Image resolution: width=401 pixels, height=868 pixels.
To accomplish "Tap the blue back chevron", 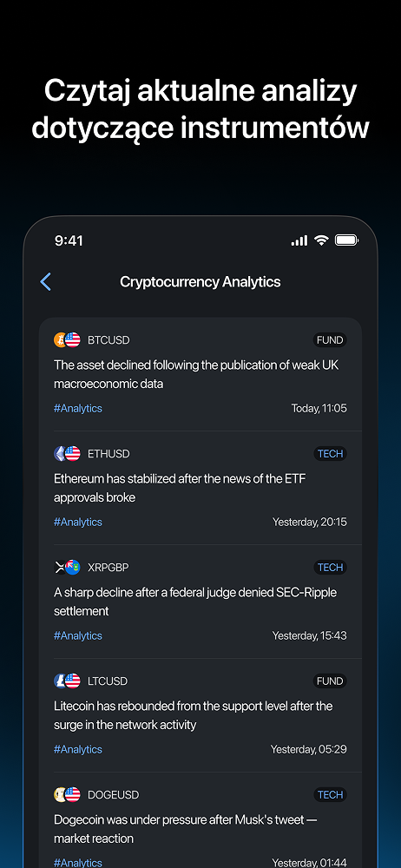I will (46, 282).
